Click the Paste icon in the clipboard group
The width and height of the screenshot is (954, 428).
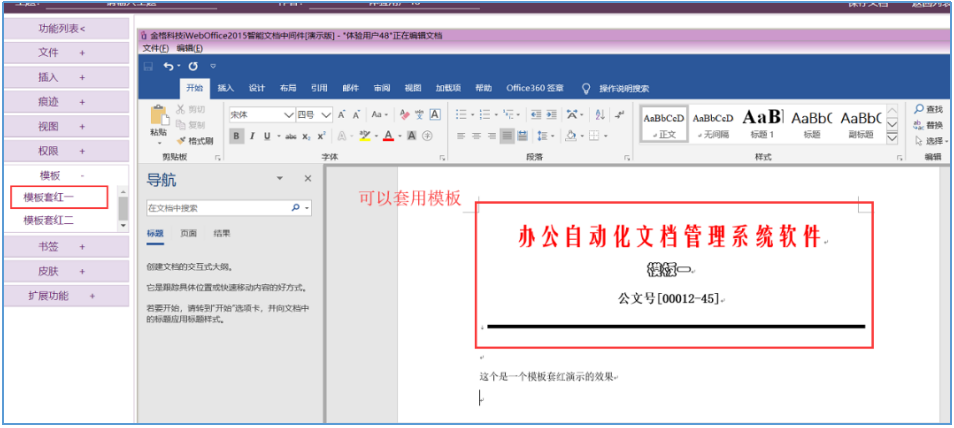(x=159, y=116)
